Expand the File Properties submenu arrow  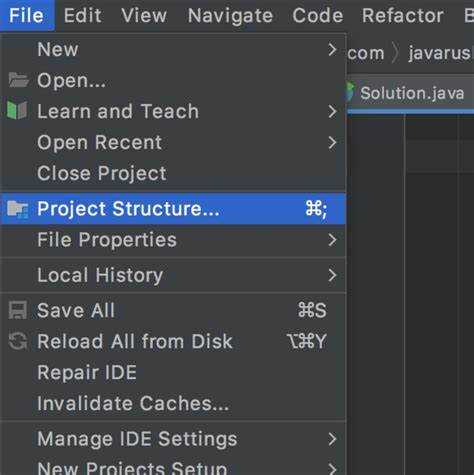(x=332, y=240)
